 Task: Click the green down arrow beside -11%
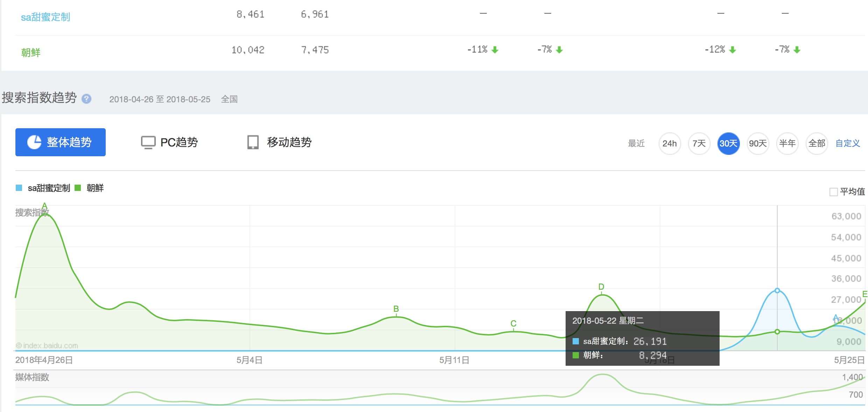(x=495, y=50)
